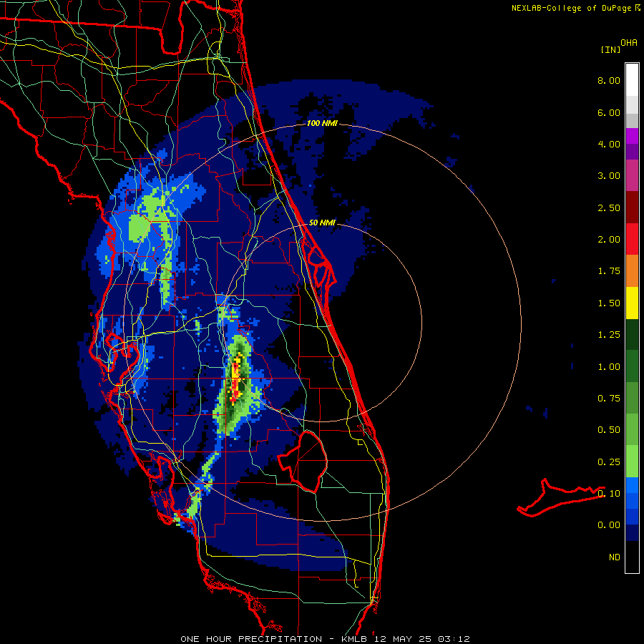Click the yellow 1.50 inch legend swatch
This screenshot has height=644, width=644.
[x=632, y=303]
